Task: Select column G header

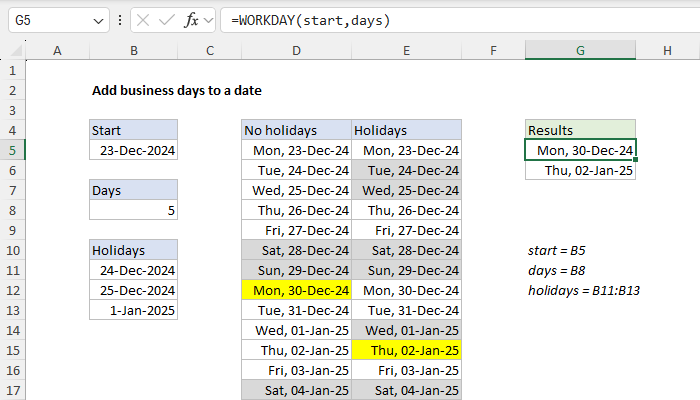Action: 580,50
